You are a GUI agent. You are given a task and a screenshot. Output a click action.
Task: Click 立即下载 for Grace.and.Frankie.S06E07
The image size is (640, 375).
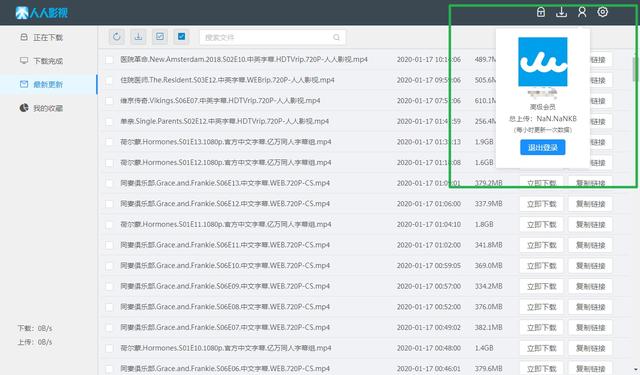[541, 328]
